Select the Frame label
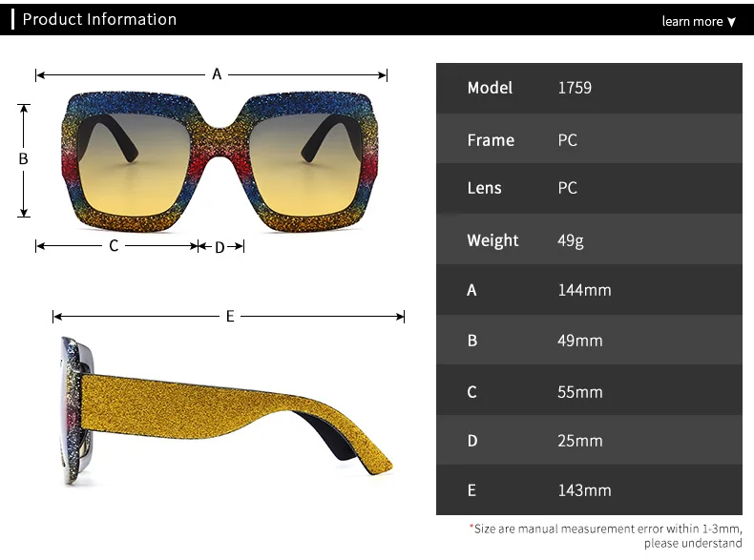This screenshot has height=560, width=754. click(x=491, y=140)
